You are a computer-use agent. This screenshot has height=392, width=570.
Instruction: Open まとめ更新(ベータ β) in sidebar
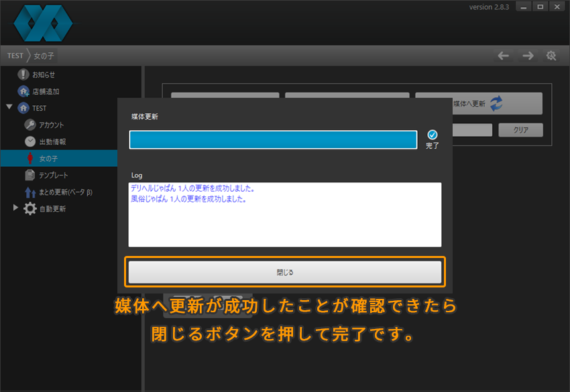click(x=66, y=192)
